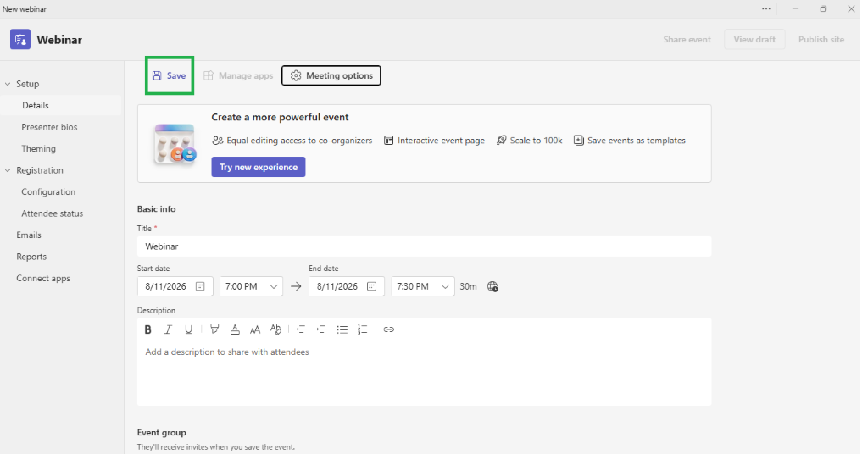Select the text highlight color tool

(214, 329)
